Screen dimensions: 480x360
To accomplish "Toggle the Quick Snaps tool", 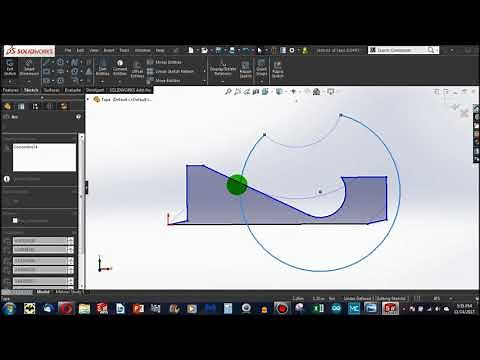I will tap(262, 68).
